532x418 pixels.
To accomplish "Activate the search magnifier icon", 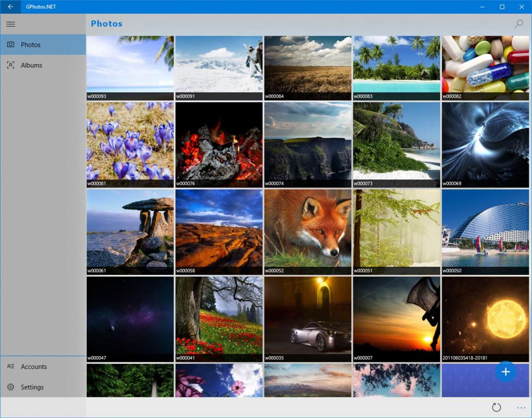I will point(518,24).
